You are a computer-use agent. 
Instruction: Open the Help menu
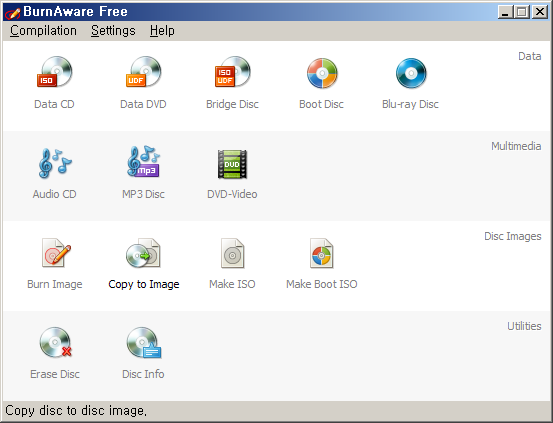[162, 31]
